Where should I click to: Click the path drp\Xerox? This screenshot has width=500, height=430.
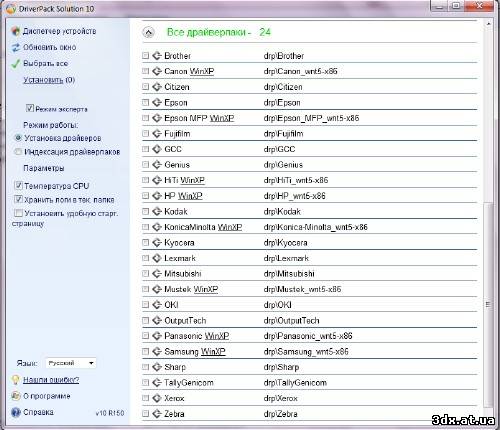[280, 398]
